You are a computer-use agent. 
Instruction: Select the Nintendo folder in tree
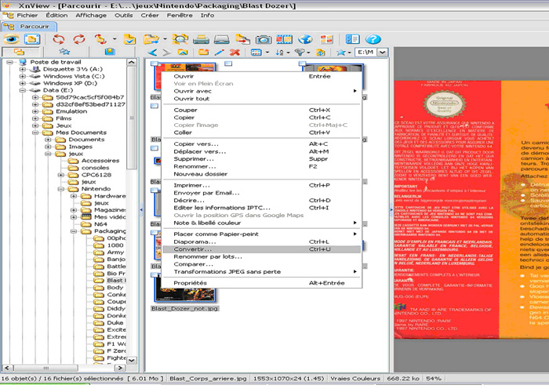96,189
